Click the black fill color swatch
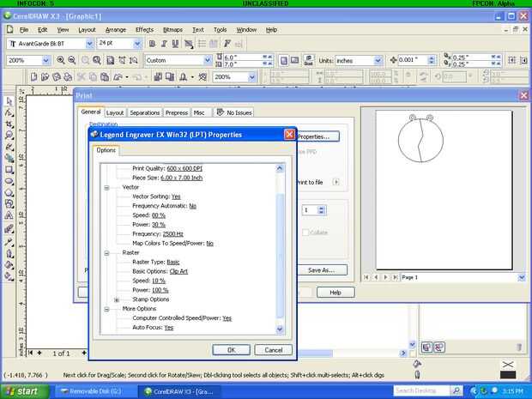The image size is (532, 399). pos(508,375)
